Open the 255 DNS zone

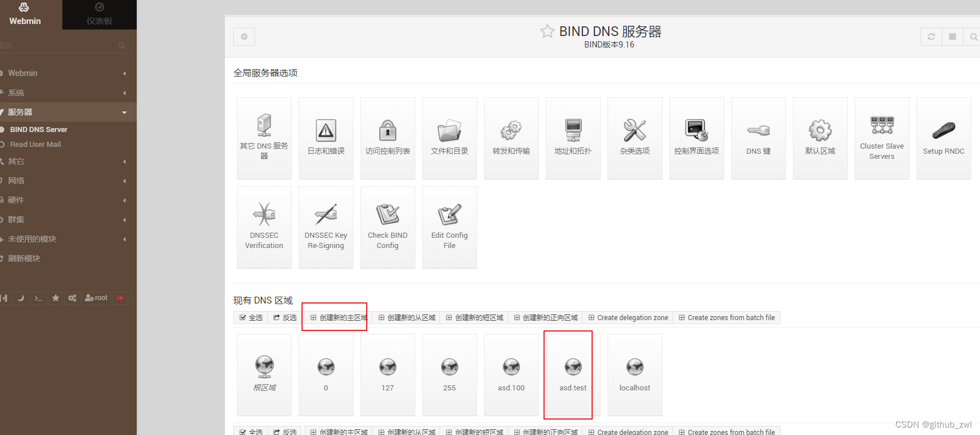pyautogui.click(x=450, y=374)
